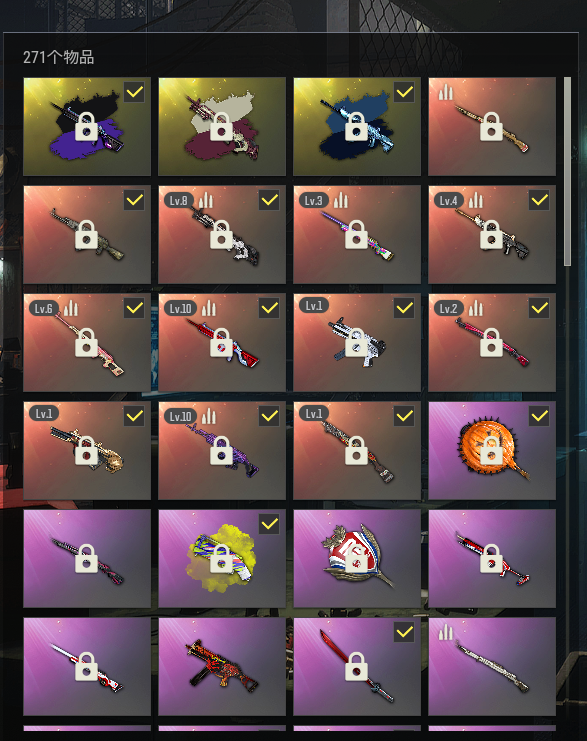Click the lock on yellow smoke weapon skin
This screenshot has width=587, height=741.
click(x=221, y=559)
